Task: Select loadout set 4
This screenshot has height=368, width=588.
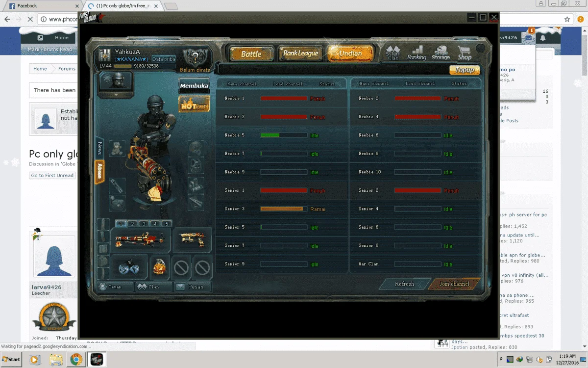Action: coord(155,223)
